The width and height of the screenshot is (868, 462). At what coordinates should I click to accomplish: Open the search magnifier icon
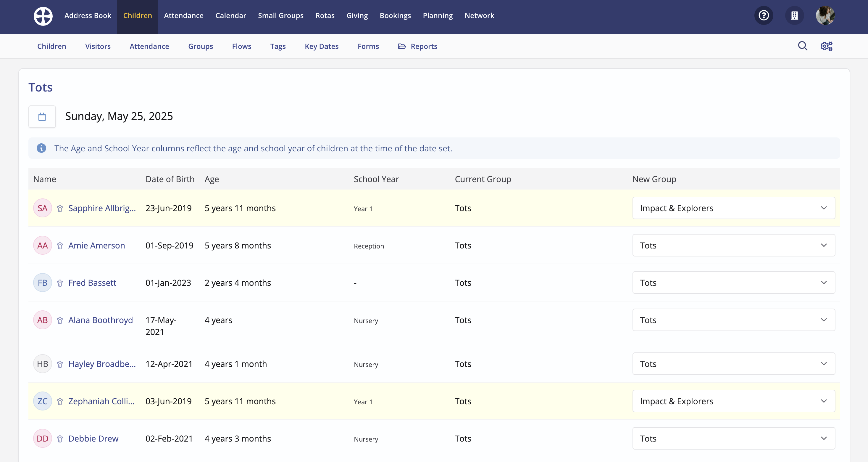pos(803,46)
